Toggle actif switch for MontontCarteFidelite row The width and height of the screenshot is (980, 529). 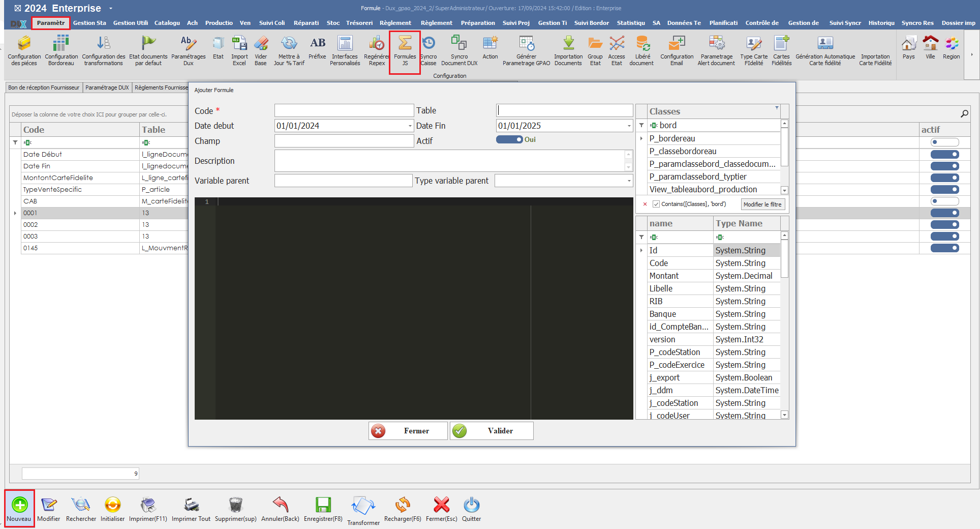[944, 178]
